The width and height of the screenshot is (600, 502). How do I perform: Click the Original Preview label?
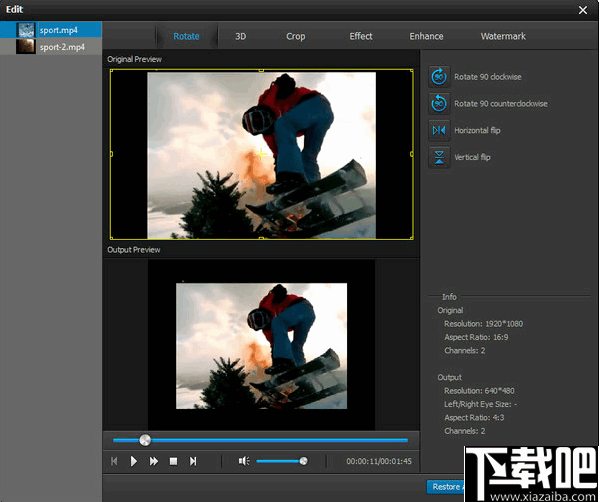pyautogui.click(x=134, y=59)
